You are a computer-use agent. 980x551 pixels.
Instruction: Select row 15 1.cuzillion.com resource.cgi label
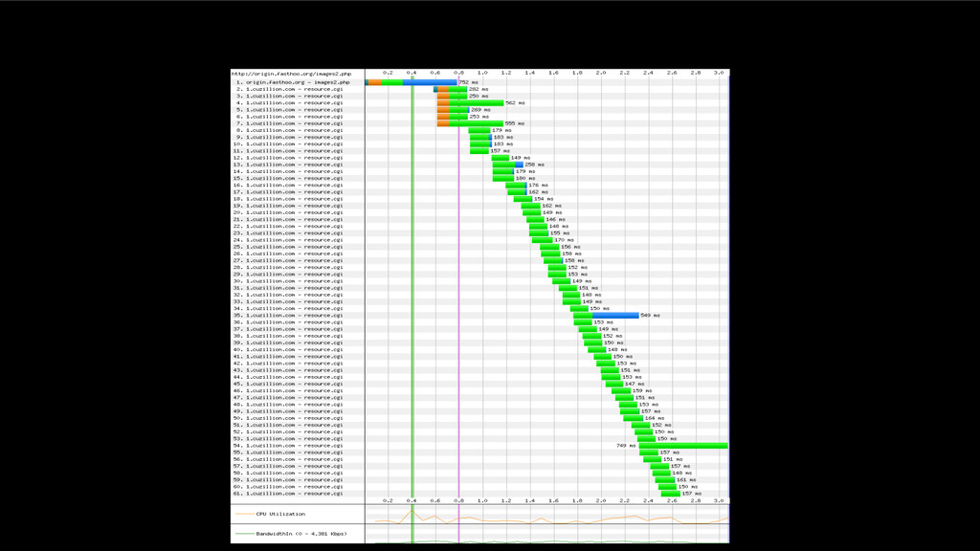289,178
